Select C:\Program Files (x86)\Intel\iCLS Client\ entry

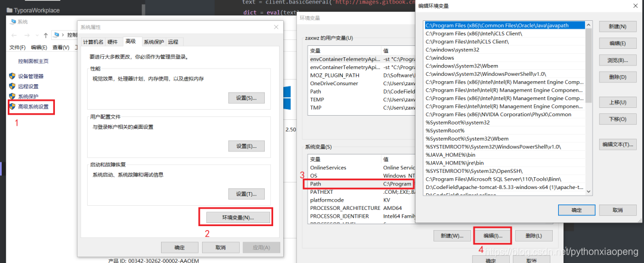tap(504, 33)
